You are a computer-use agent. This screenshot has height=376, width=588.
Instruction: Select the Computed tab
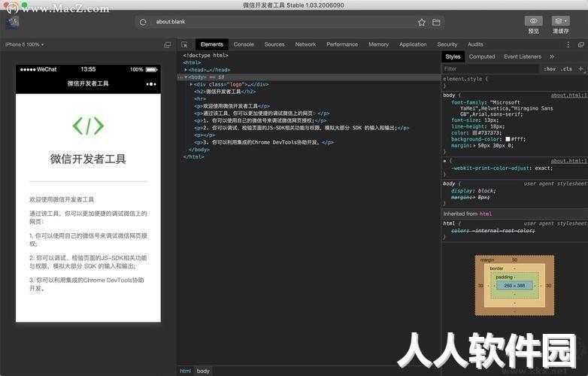[482, 56]
